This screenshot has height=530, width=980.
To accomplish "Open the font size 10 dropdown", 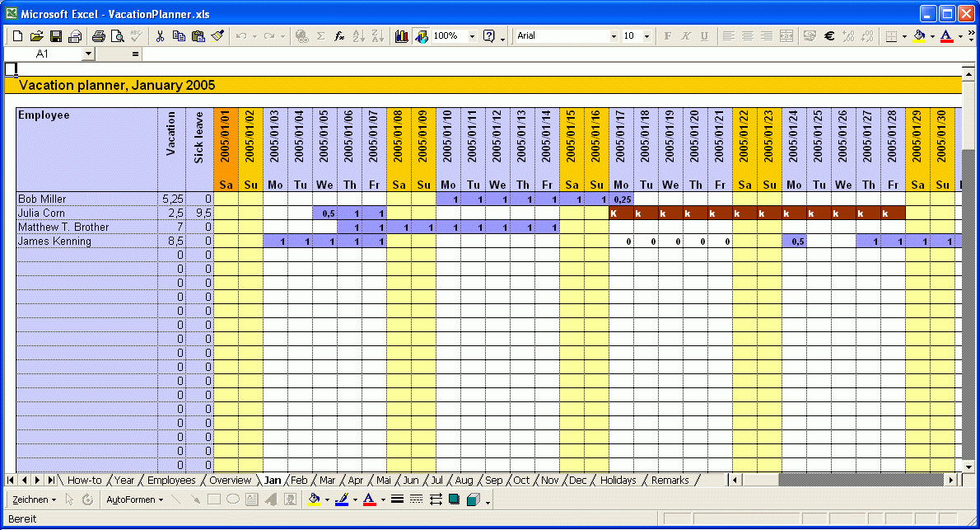I will [646, 36].
